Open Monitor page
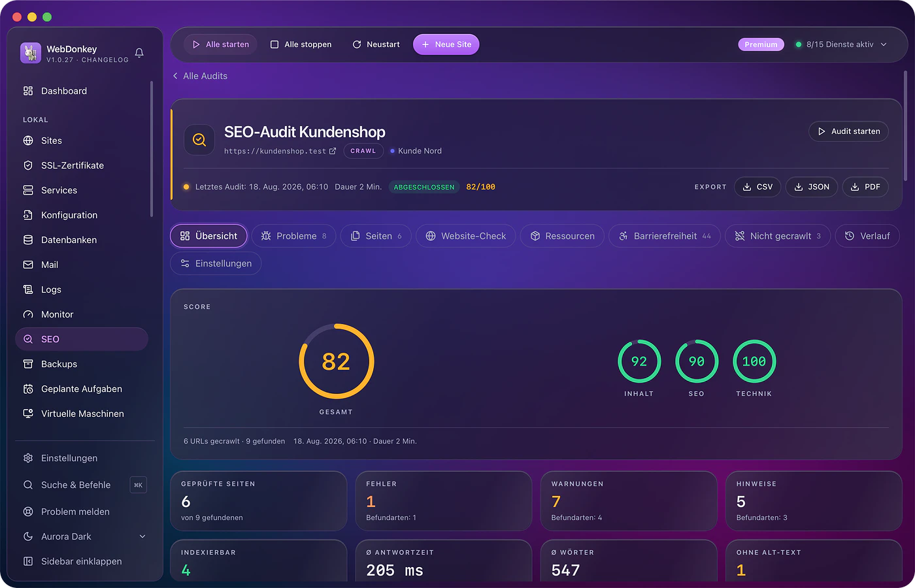 82,314
